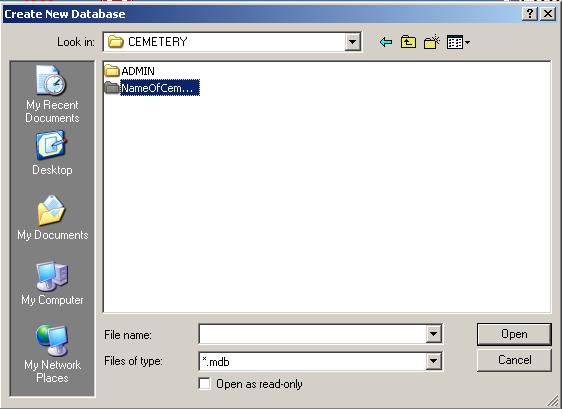Expand the File name dropdown arrow
This screenshot has width=562, height=409.
(x=433, y=334)
